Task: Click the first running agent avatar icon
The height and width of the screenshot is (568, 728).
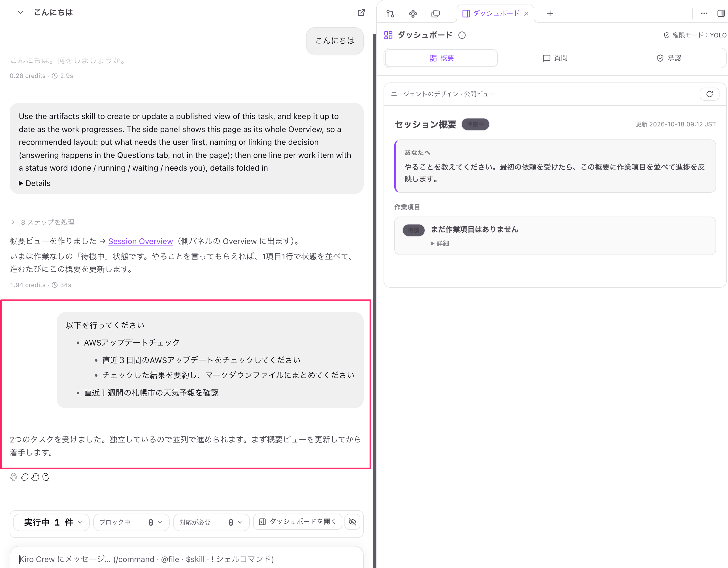Action: (14, 477)
